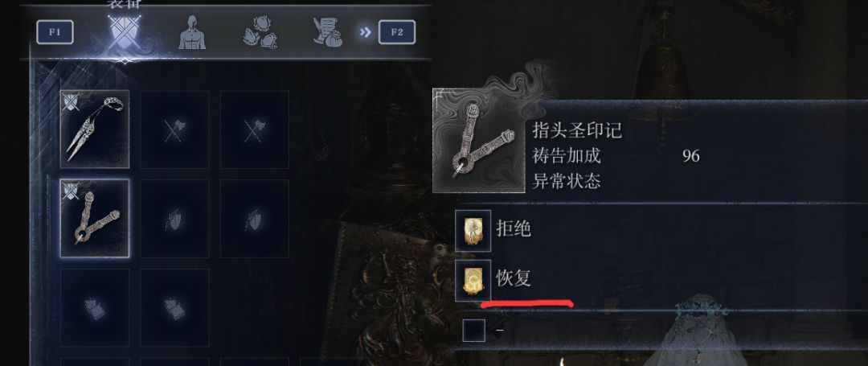Screen dimensions: 868x366
Task: Select the crossed swords equipment tab
Action: click(x=125, y=33)
